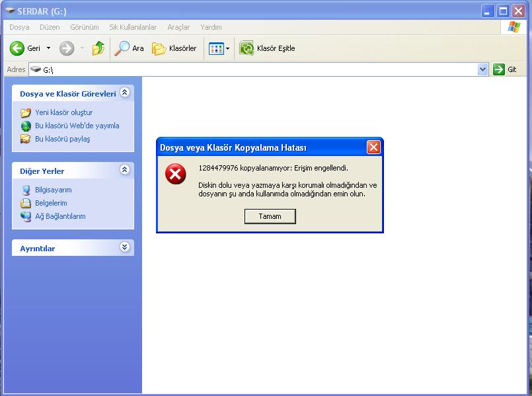Click the Kopyalama Hatası dialog title bar

click(x=261, y=147)
